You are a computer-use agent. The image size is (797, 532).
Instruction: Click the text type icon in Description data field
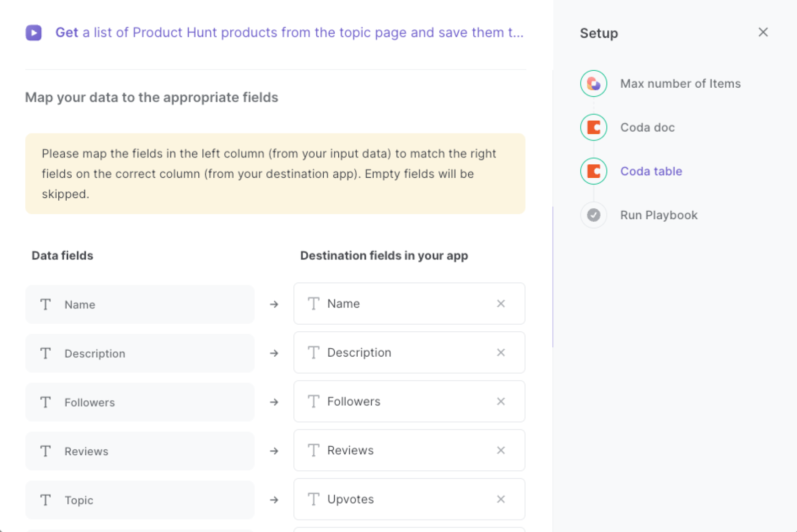point(45,353)
